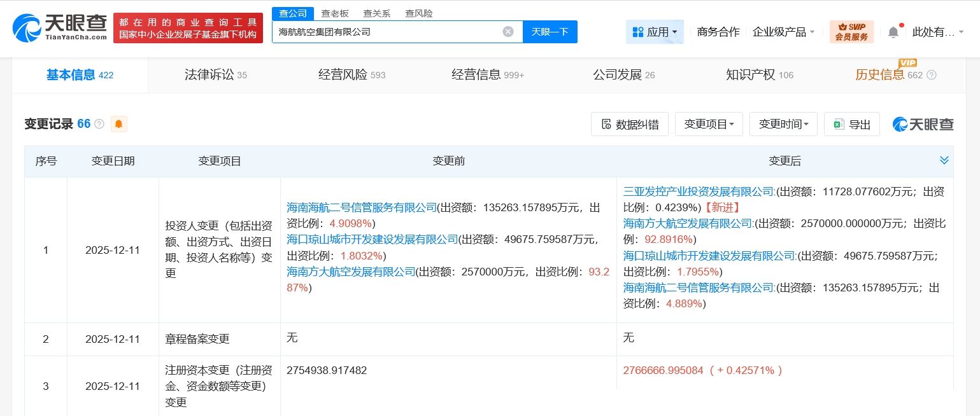Open 海口琼山城市开发建设发展有限公司 link in 变更前 column
The height and width of the screenshot is (416, 980).
[373, 240]
